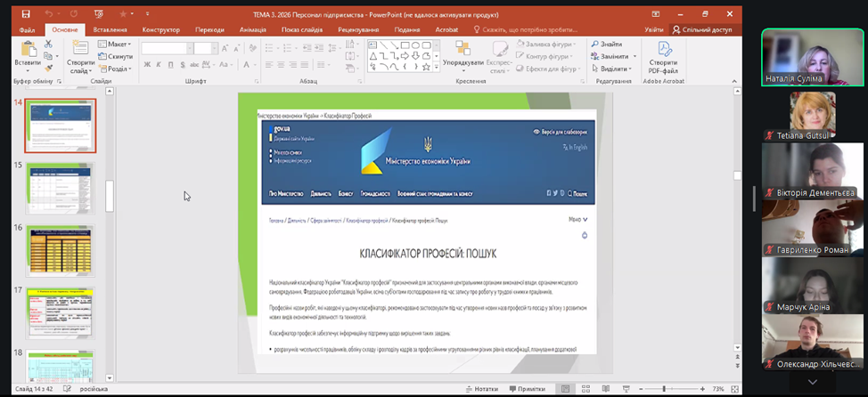Pick the right arrow shape in gallery
Image resolution: width=868 pixels, height=397 pixels.
point(405,56)
